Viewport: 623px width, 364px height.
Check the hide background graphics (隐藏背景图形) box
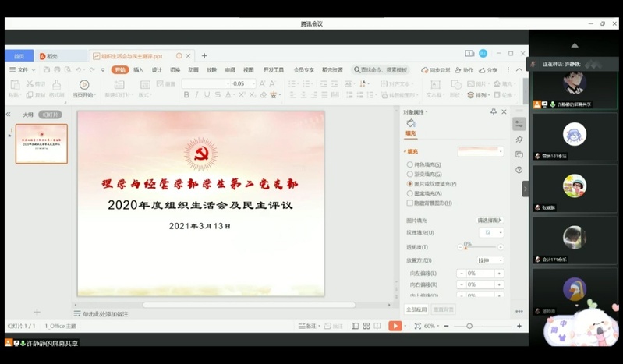pos(411,203)
